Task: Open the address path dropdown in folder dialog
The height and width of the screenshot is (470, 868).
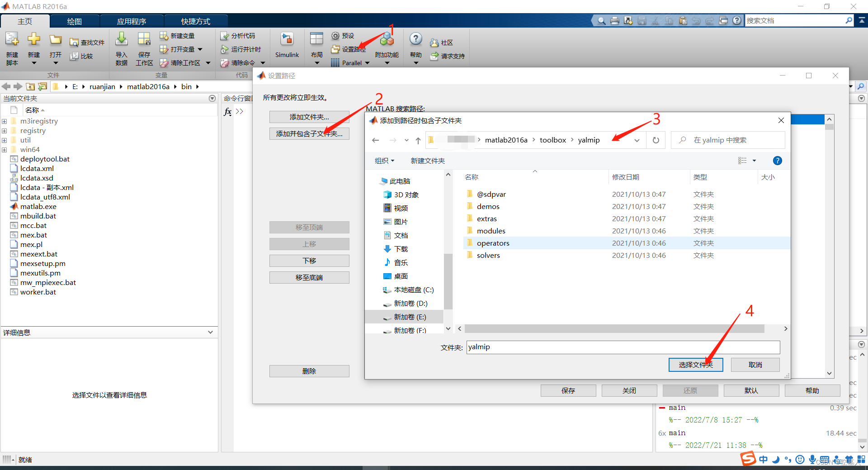Action: coord(637,140)
